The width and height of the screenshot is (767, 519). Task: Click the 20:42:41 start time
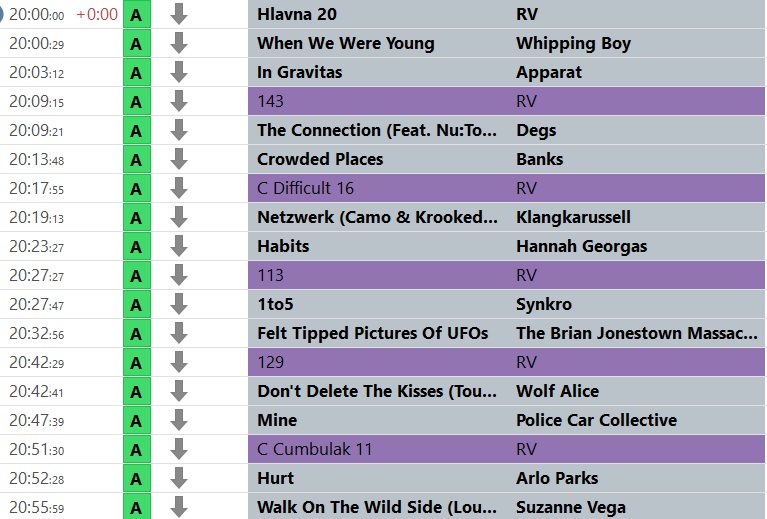37,391
